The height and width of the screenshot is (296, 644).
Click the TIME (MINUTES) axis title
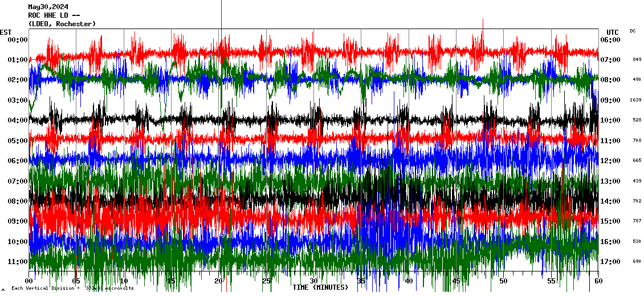click(x=320, y=287)
